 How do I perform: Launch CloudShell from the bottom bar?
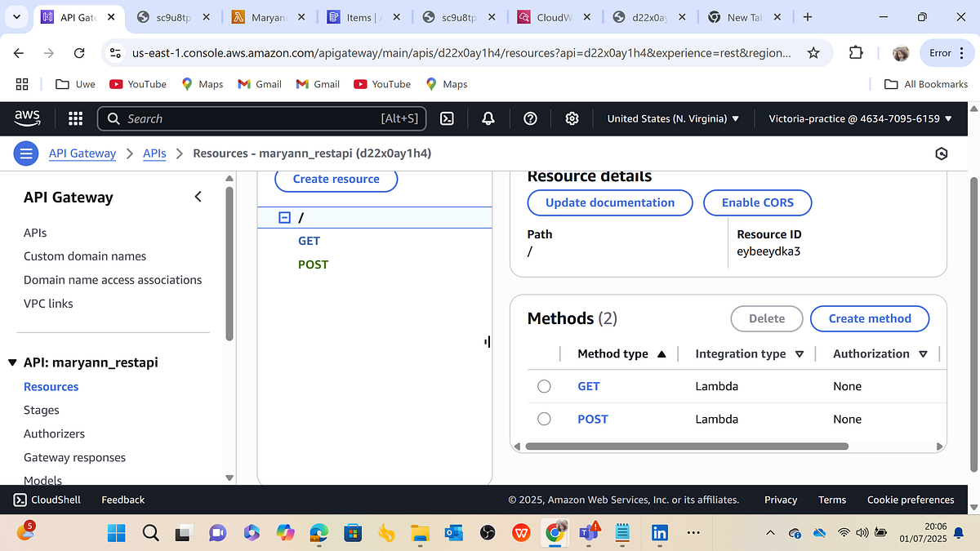click(x=47, y=500)
